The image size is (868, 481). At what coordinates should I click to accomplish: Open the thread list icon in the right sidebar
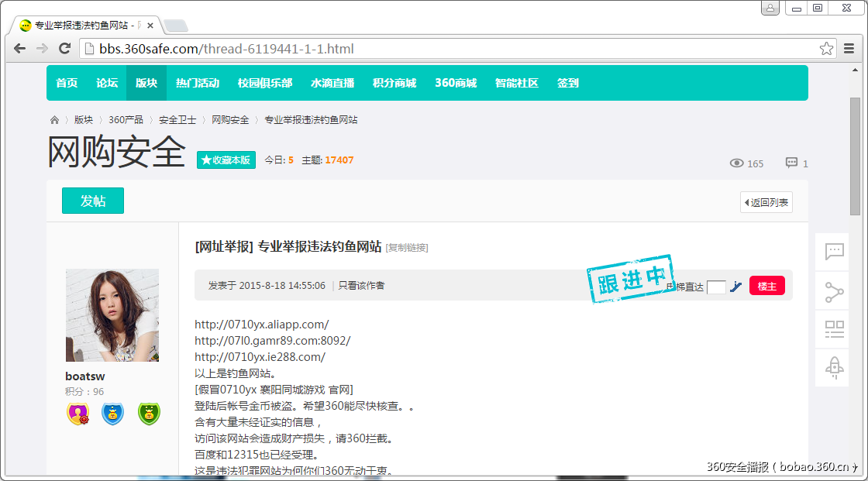click(x=833, y=329)
